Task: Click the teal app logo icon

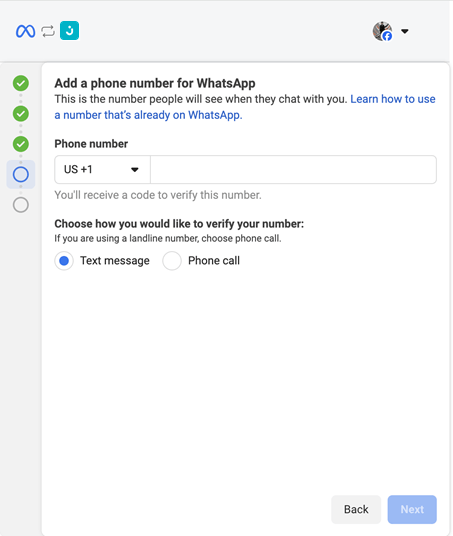Action: [69, 30]
